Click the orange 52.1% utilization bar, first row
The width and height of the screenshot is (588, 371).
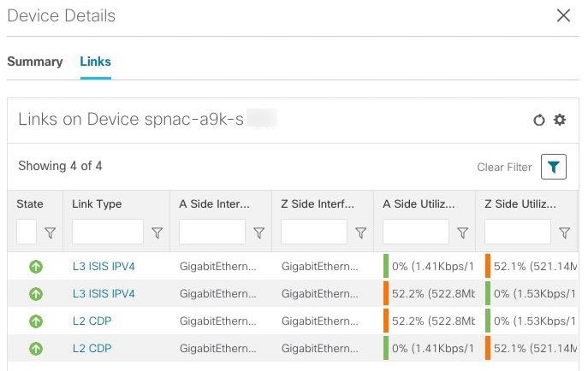(488, 267)
